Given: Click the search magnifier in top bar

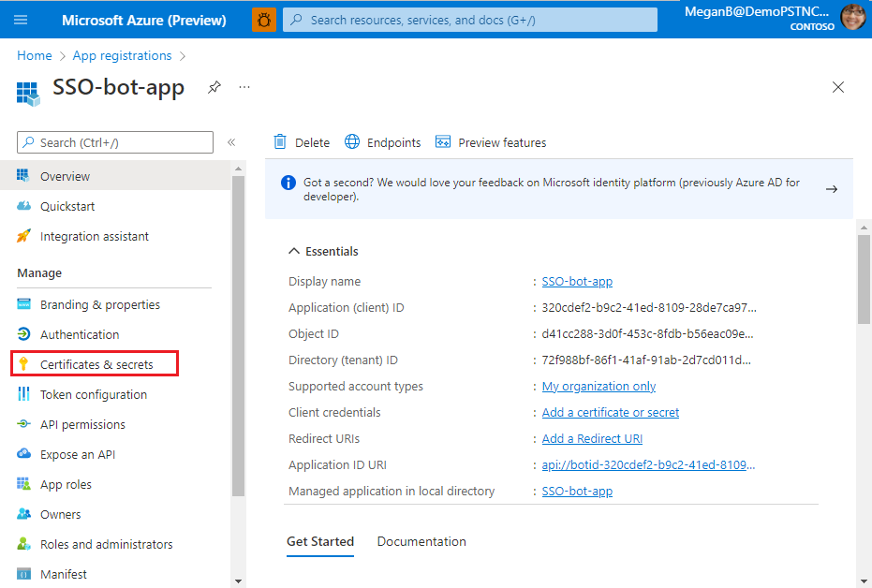Looking at the screenshot, I should (296, 20).
